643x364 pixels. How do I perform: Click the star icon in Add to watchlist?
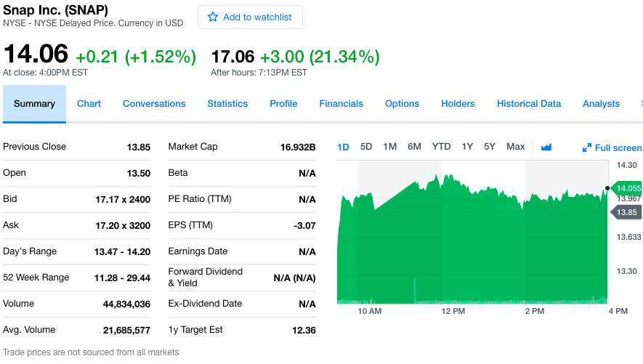click(212, 17)
